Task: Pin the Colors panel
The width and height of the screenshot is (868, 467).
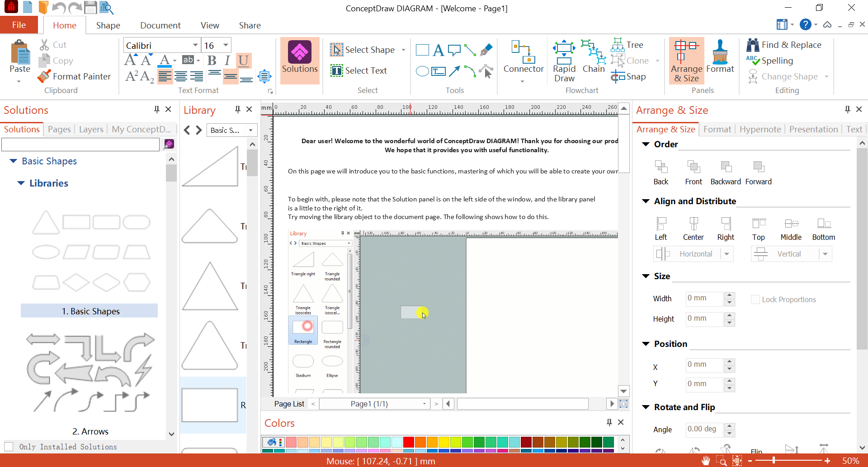Action: 609,422
